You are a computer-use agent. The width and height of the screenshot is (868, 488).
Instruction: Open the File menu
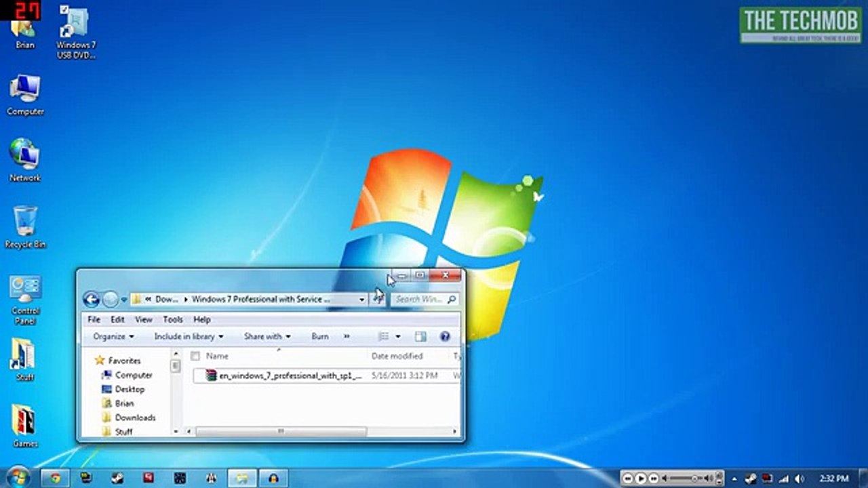(94, 319)
